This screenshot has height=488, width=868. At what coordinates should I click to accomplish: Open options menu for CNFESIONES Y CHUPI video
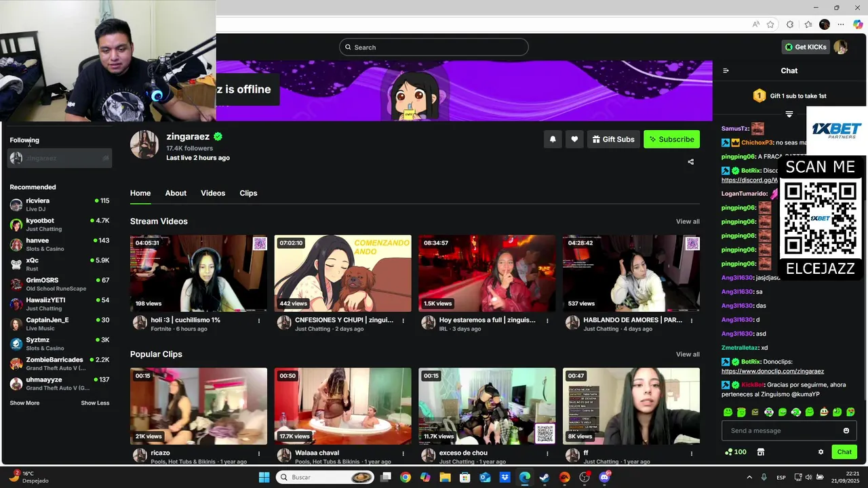tap(403, 321)
